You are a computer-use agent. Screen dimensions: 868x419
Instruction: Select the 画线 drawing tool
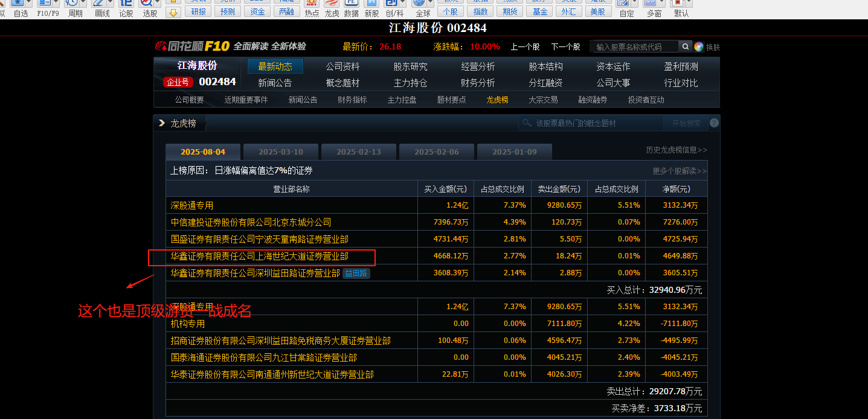103,8
